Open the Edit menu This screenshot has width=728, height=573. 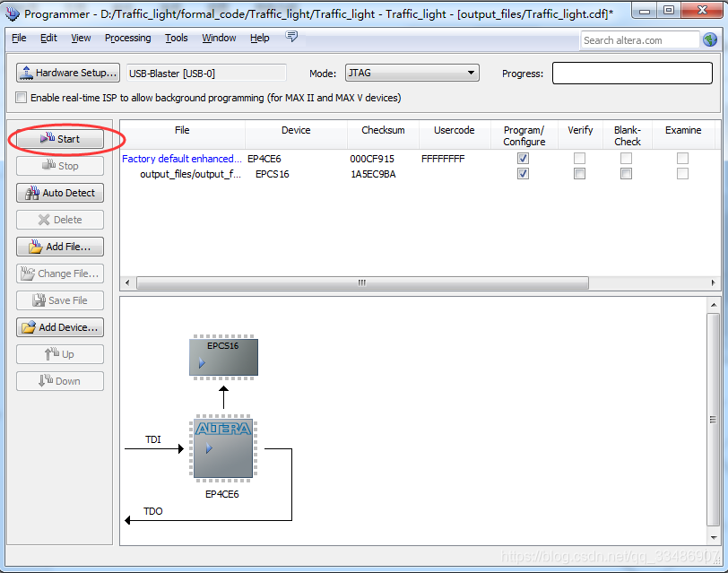tap(48, 38)
